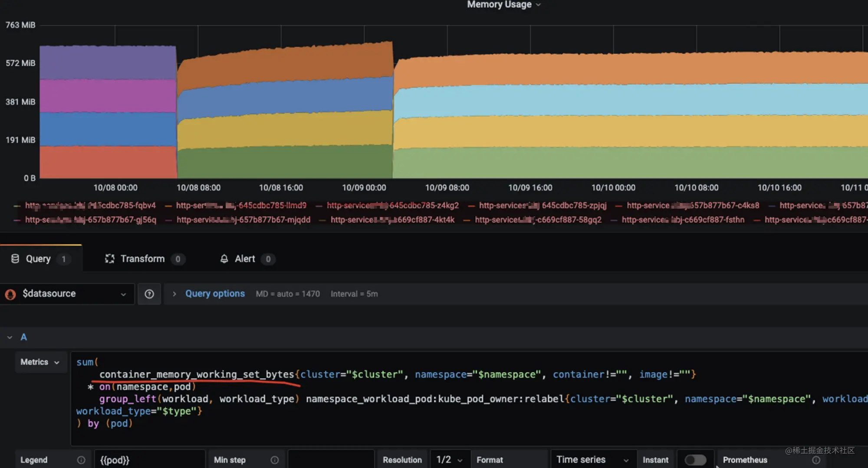The width and height of the screenshot is (868, 468).
Task: Open the $datasource dropdown
Action: 68,294
